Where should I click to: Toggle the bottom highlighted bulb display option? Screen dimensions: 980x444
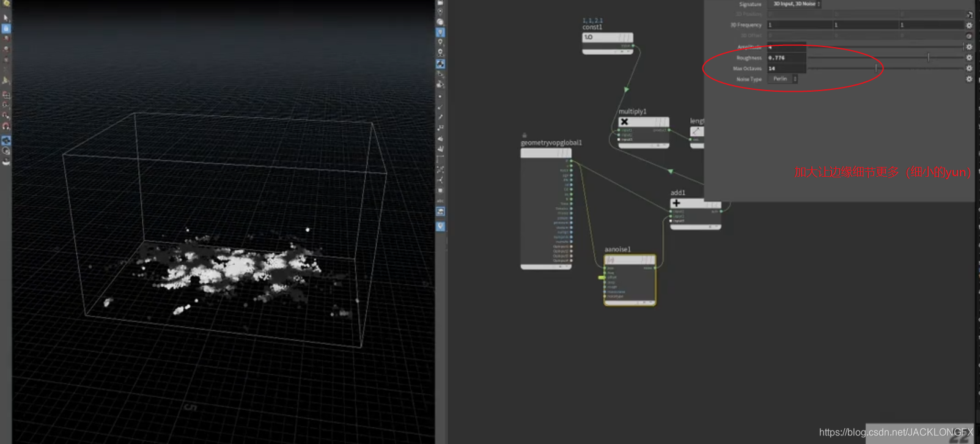click(x=440, y=226)
